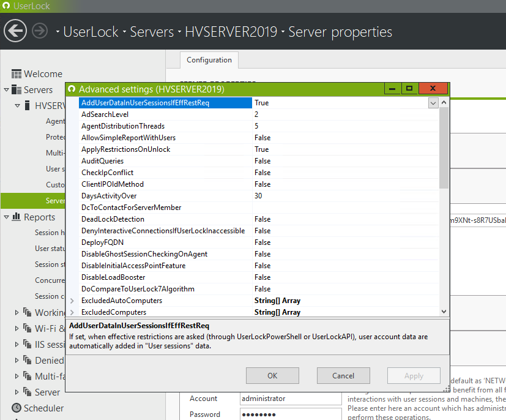Click the Account input field
Viewport: 506px width, 420px height.
point(291,399)
